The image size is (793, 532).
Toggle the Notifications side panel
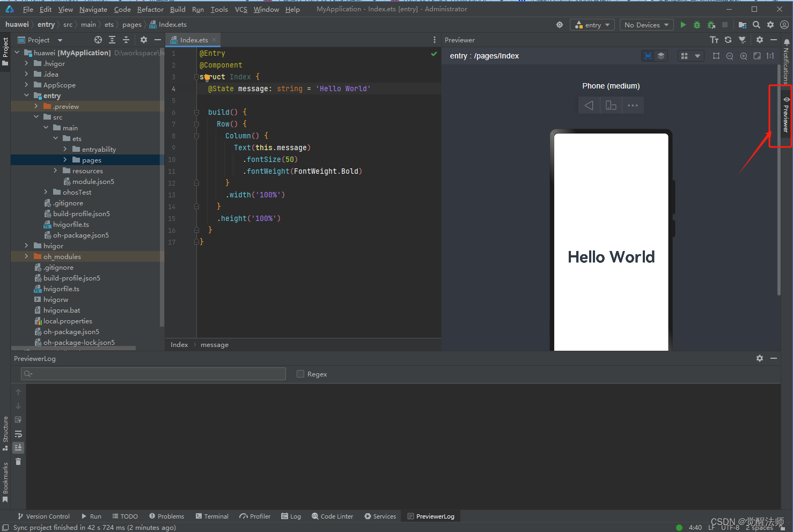coord(786,62)
